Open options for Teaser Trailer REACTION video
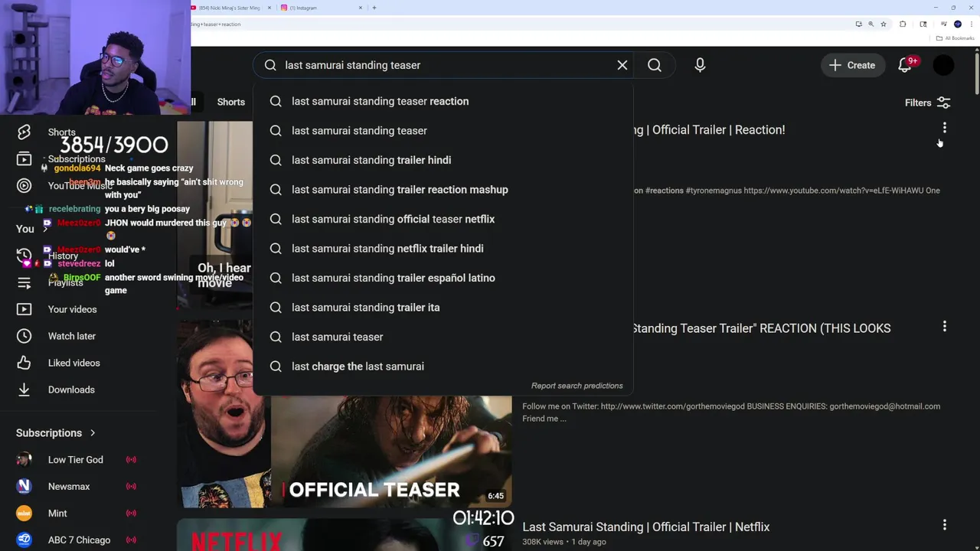Image resolution: width=980 pixels, height=551 pixels. pos(944,327)
